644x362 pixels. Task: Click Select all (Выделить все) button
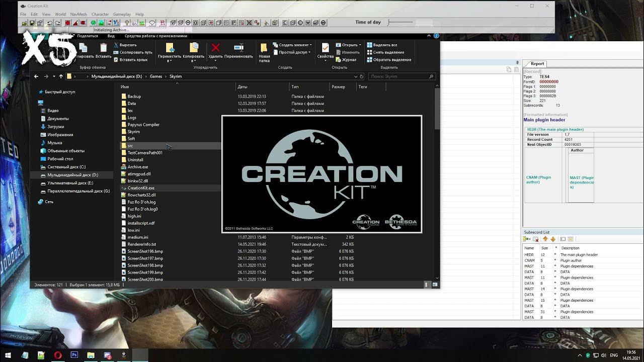pos(382,45)
